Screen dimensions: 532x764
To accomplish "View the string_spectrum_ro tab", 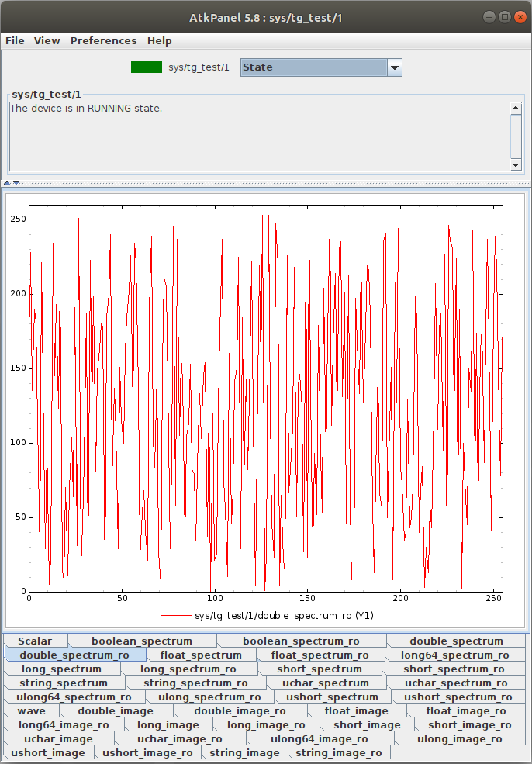I will point(196,683).
